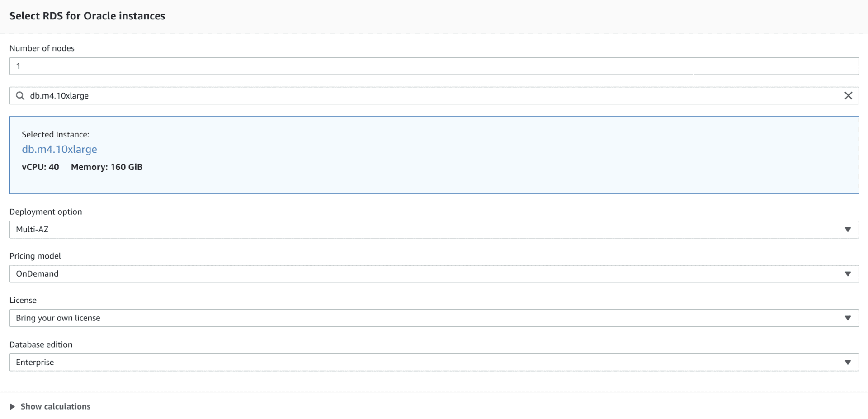Screen dimensions: 868x419
Task: Select the vCPU and Memory spec line
Action: pyautogui.click(x=82, y=167)
